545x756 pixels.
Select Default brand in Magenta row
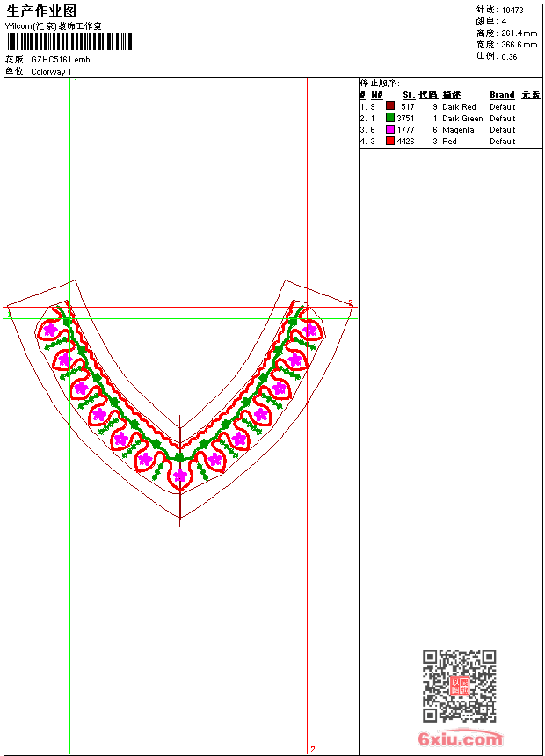coord(503,130)
